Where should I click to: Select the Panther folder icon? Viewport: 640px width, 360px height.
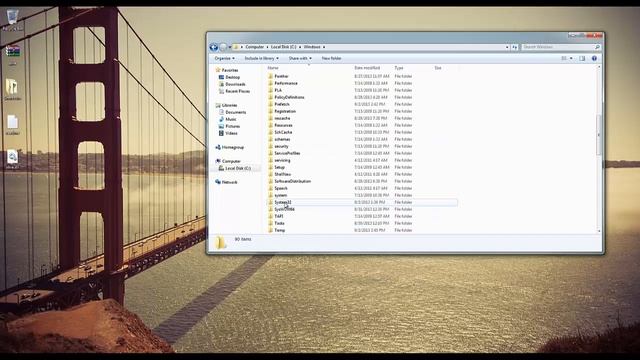point(271,76)
